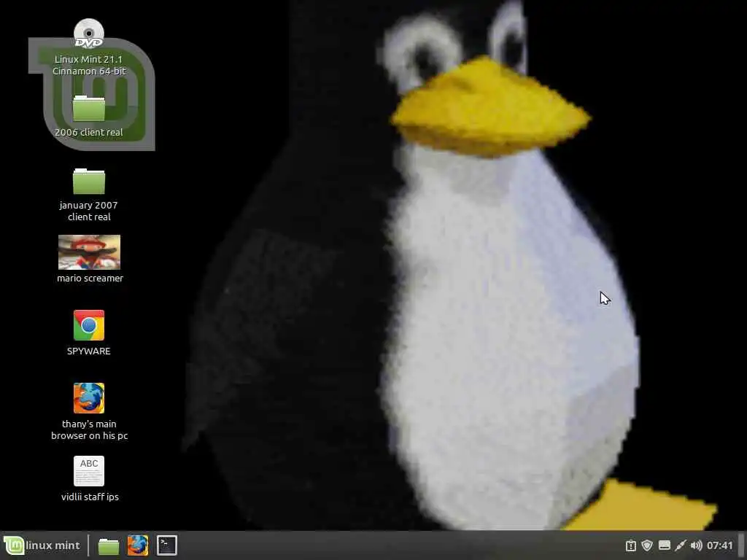747x560 pixels.
Task: Click the 'SPYWARE' label text
Action: click(88, 351)
